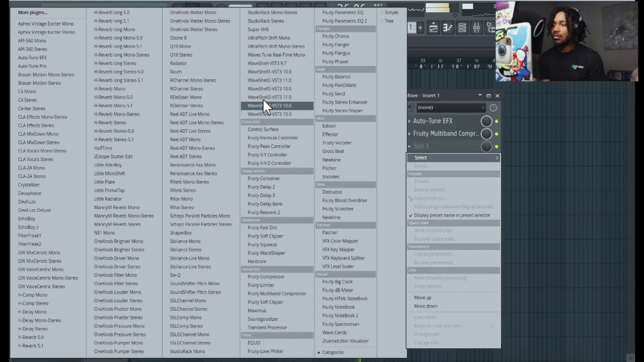Click the pattern number selector box
The width and height of the screenshot is (644, 362).
[412, 28]
